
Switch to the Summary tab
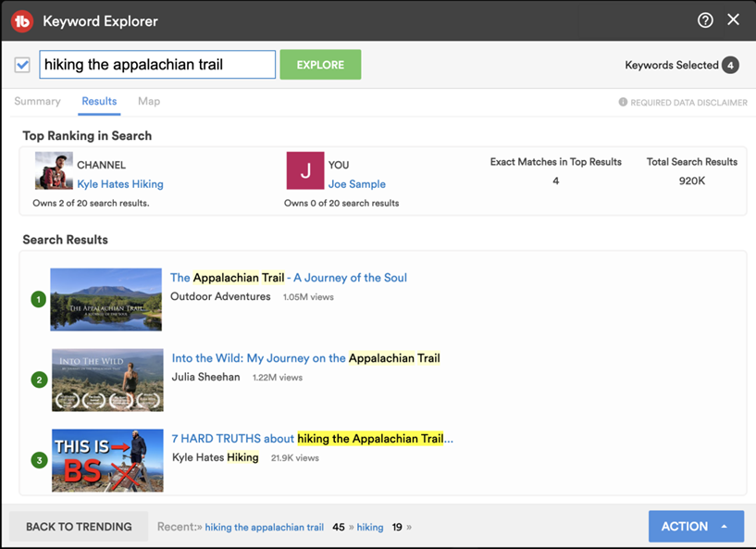point(37,102)
